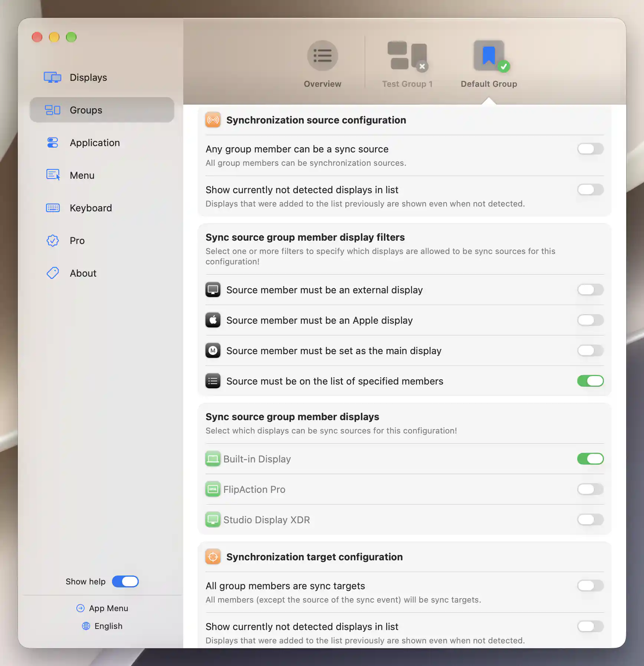This screenshot has height=666, width=644.
Task: Click the Sync source group member display filters heading
Action: (305, 237)
